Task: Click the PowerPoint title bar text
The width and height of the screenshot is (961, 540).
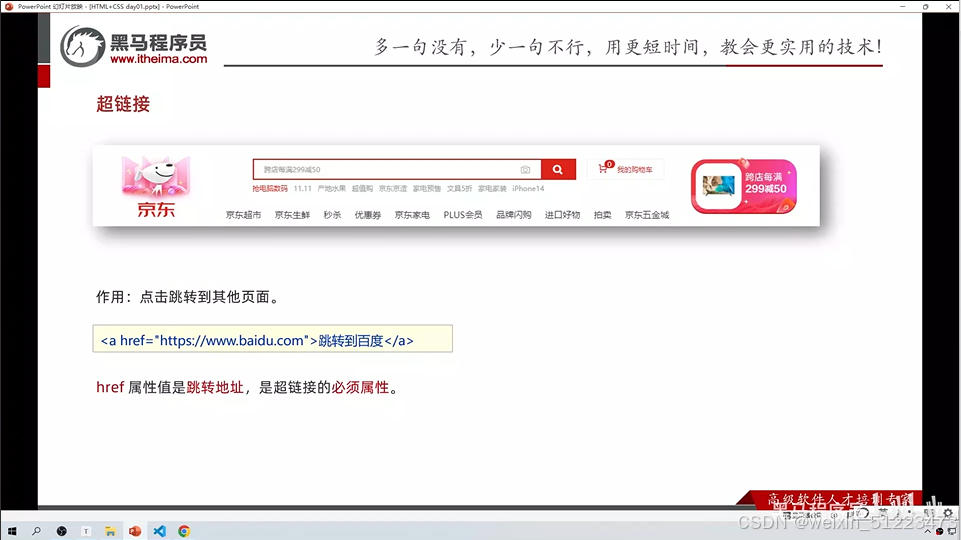Action: coord(108,6)
